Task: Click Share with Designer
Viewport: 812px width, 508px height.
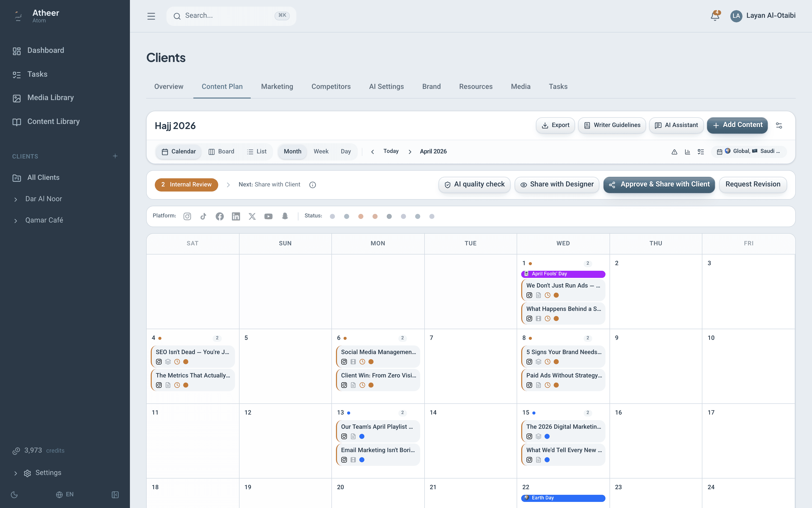Action: (x=557, y=185)
